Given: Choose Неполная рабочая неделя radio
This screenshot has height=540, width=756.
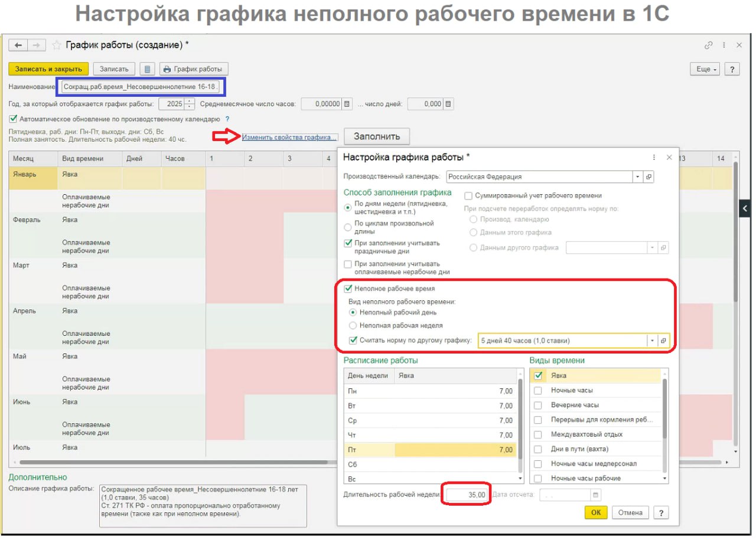Looking at the screenshot, I should tap(353, 325).
